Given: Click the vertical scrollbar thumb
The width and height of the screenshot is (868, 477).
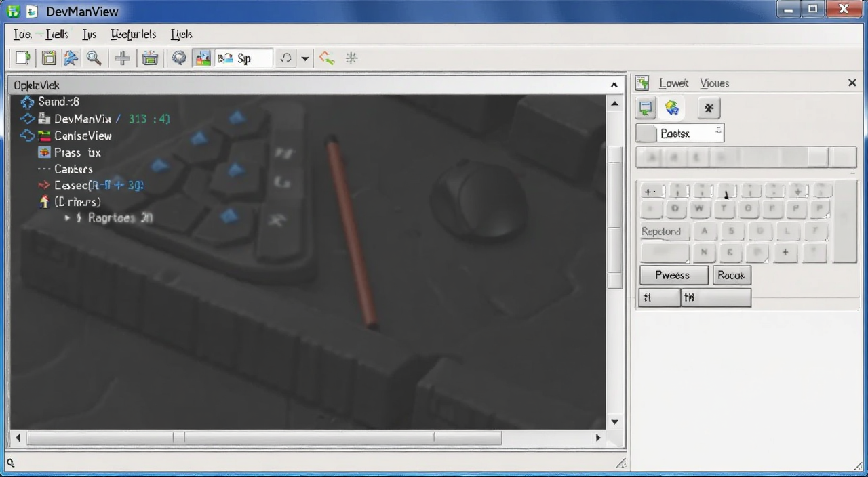Looking at the screenshot, I should coord(614,216).
